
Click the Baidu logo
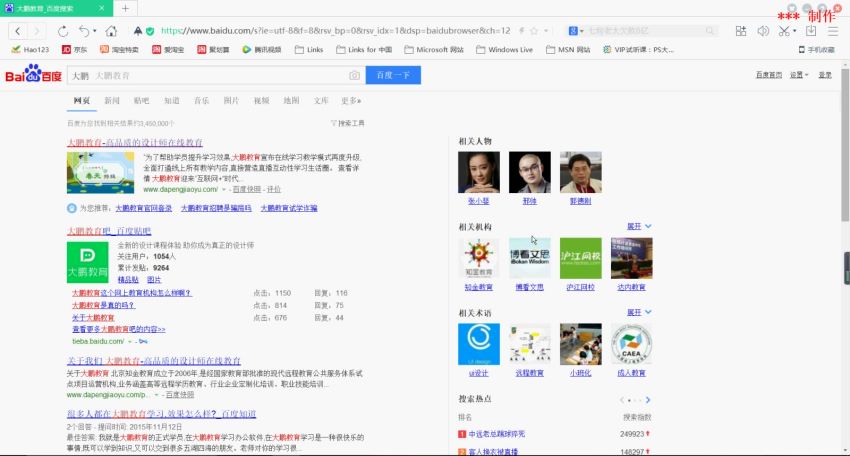pyautogui.click(x=33, y=74)
